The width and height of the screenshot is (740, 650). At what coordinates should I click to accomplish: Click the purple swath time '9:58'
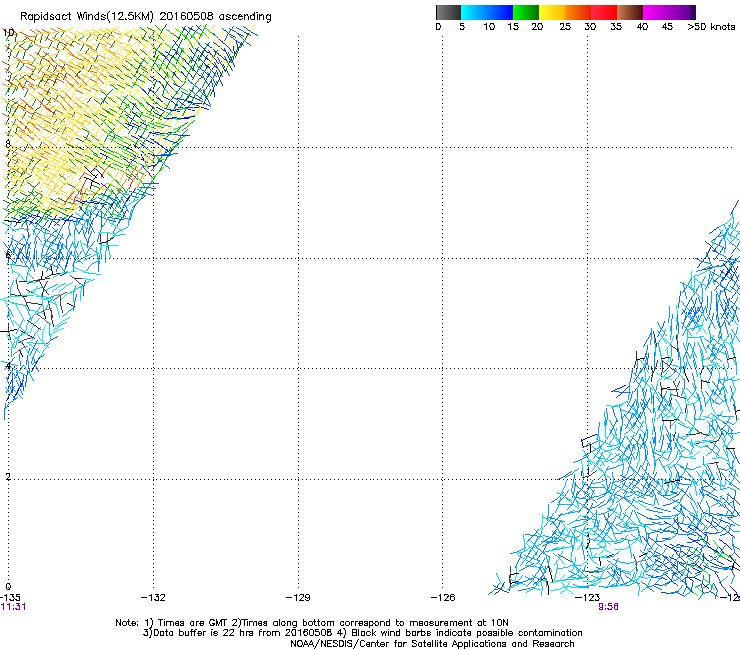pyautogui.click(x=608, y=607)
